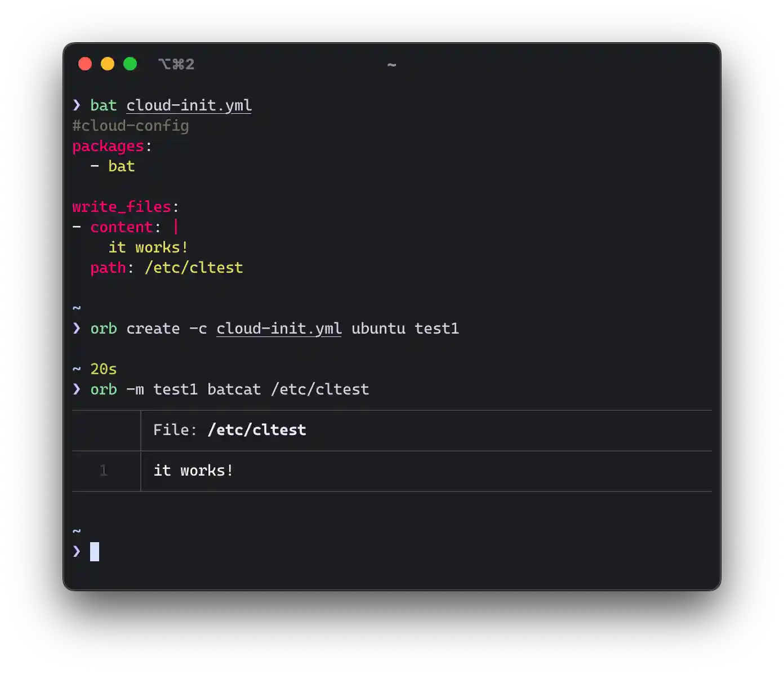Click the #cloud-config comment line

[131, 125]
